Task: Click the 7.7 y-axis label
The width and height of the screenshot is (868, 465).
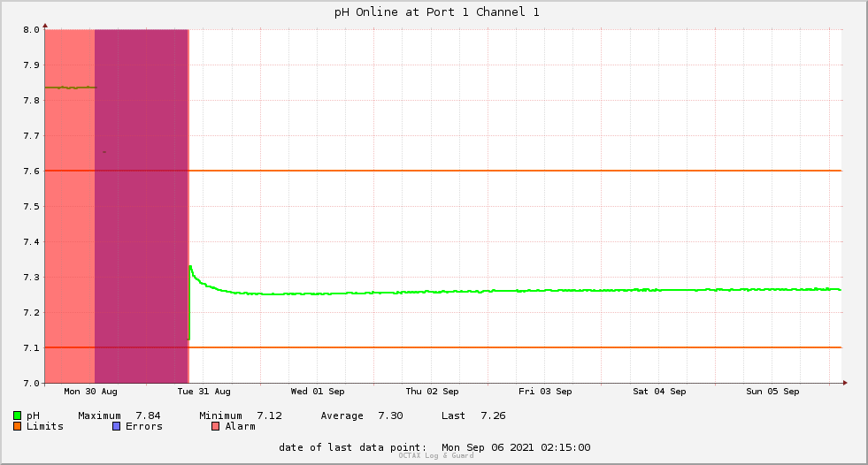Action: click(32, 136)
